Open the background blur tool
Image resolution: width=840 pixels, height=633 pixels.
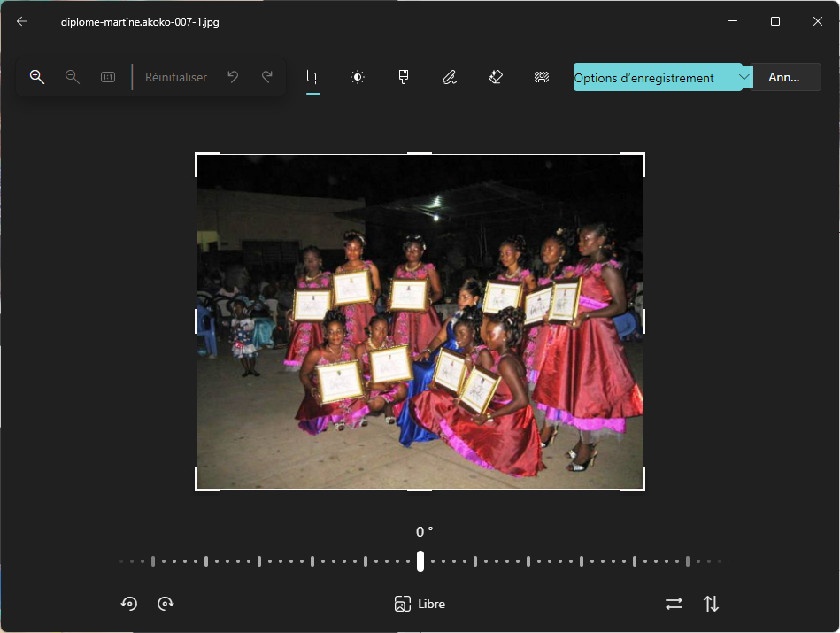(542, 77)
